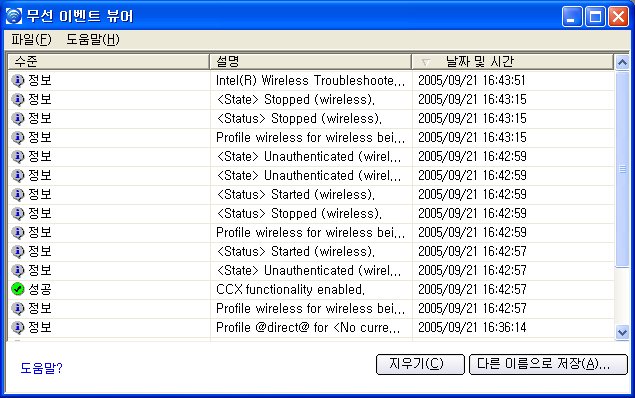
Task: Click the date '2005/09/21 16:43:51'
Action: [x=472, y=81]
